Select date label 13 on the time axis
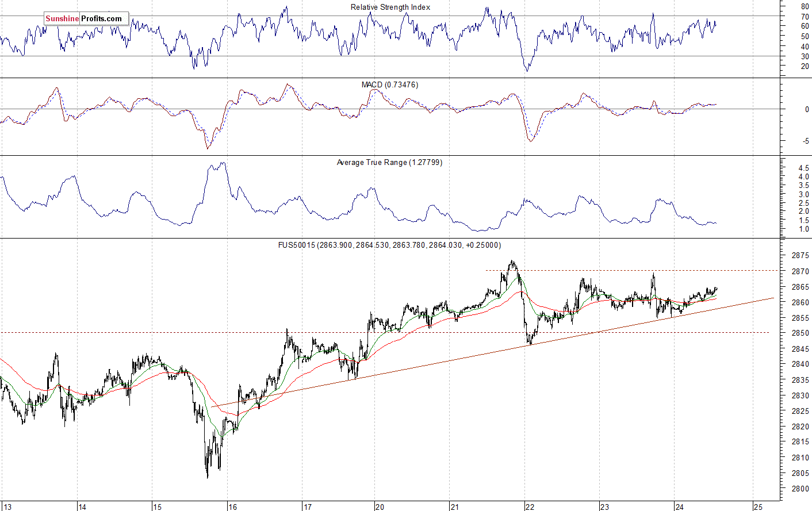Screen dimensions: 812x511 (7, 506)
